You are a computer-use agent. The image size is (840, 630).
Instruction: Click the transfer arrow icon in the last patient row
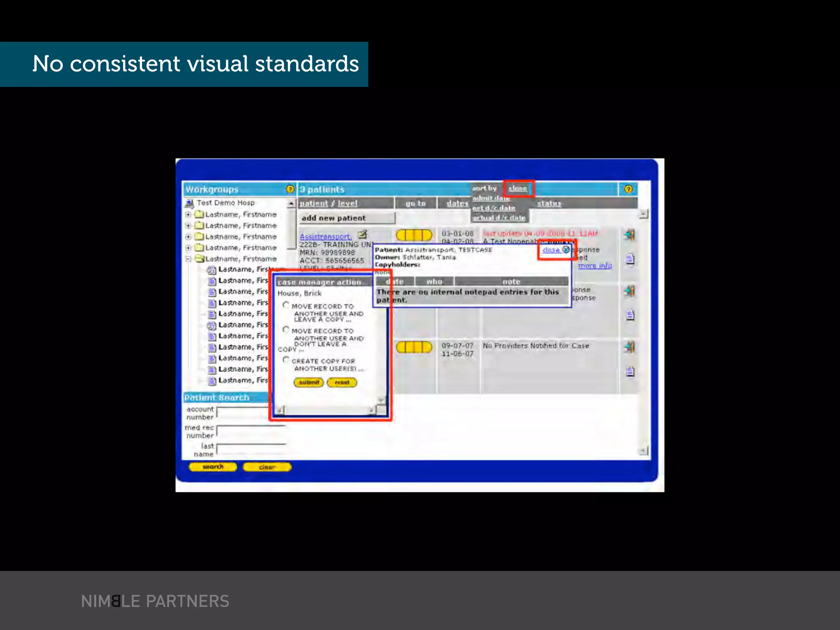point(630,347)
